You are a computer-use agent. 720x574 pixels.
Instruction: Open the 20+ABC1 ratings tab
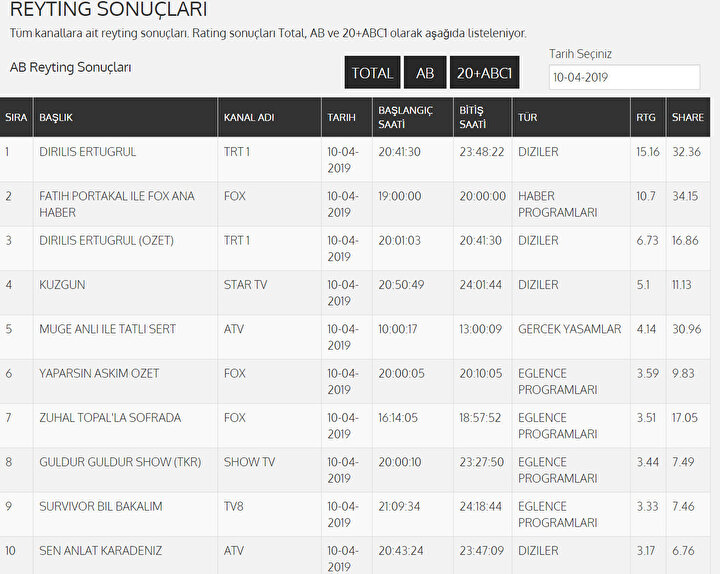[x=484, y=73]
